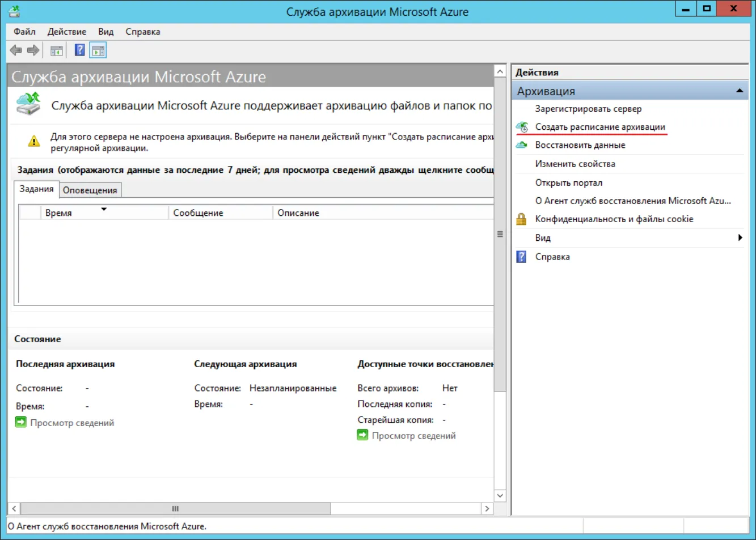
Task: Click the Незапланированные status value
Action: coord(293,388)
